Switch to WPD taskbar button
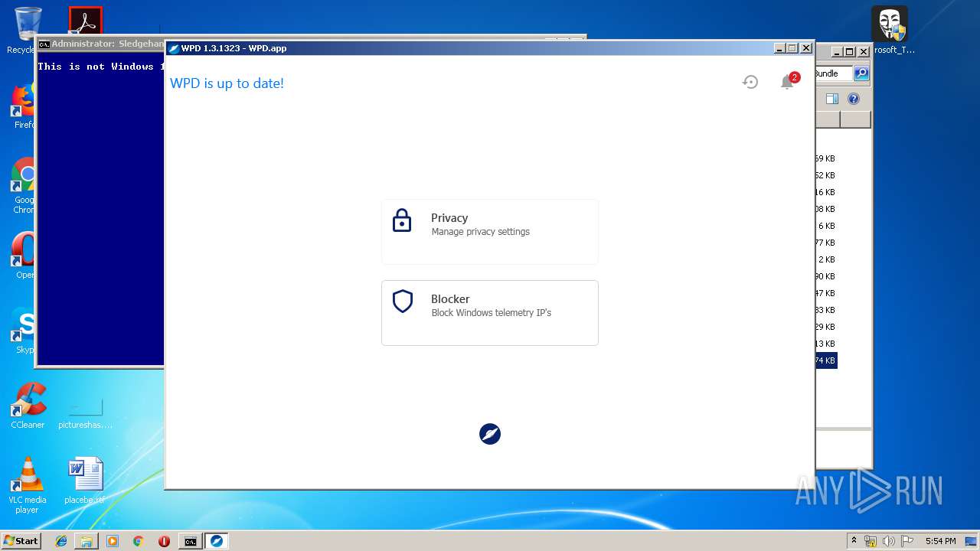 click(217, 541)
